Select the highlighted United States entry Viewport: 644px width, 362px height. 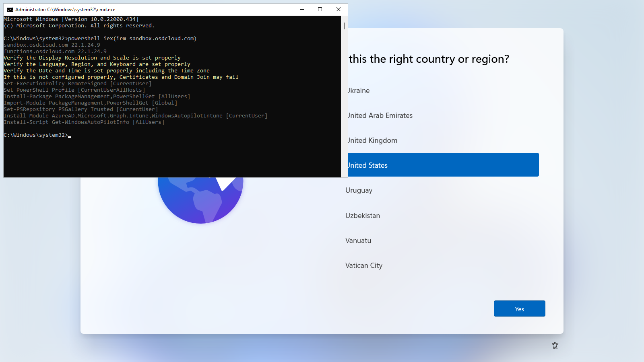(443, 165)
